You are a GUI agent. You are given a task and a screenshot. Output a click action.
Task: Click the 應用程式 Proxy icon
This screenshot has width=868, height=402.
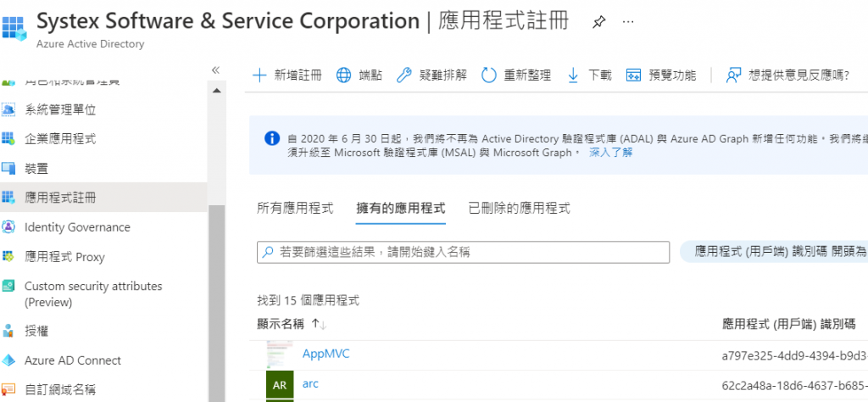coord(8,256)
